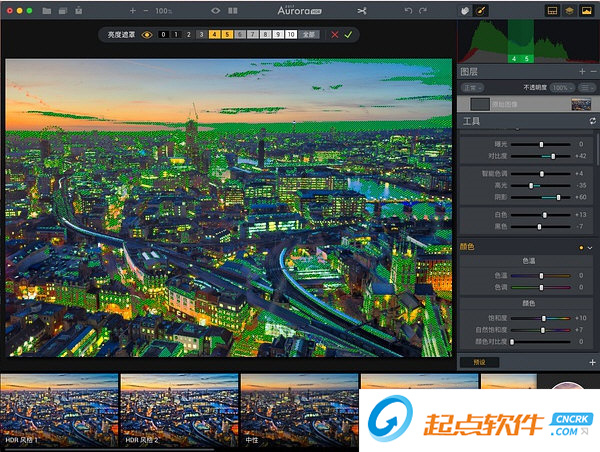The height and width of the screenshot is (452, 600).
Task: Select luminosity zone 8
Action: 265,34
